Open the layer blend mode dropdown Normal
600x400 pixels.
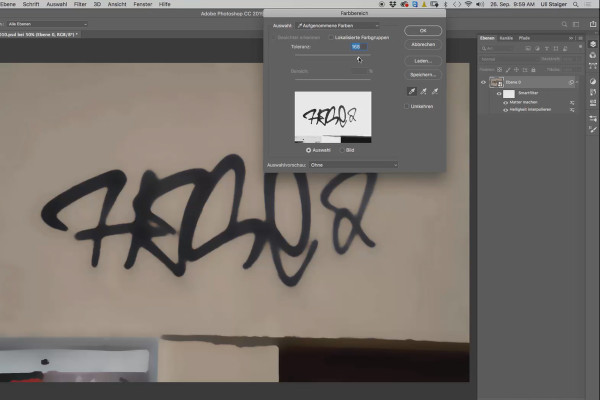pyautogui.click(x=509, y=59)
